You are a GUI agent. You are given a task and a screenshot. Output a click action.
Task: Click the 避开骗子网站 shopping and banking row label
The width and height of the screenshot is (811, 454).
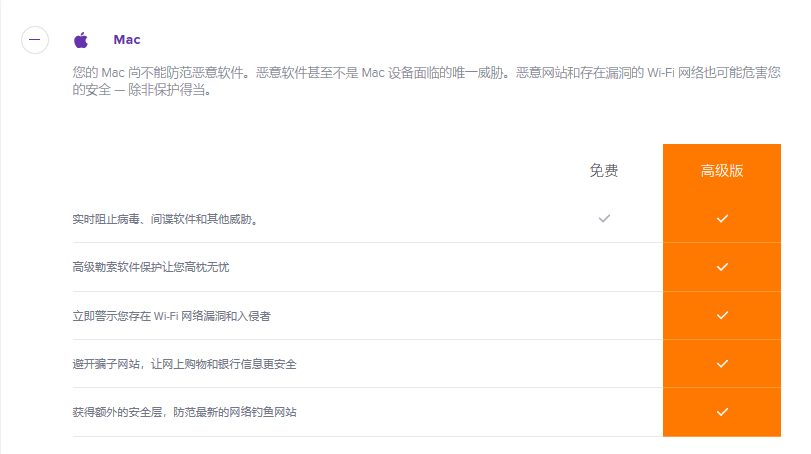point(184,364)
